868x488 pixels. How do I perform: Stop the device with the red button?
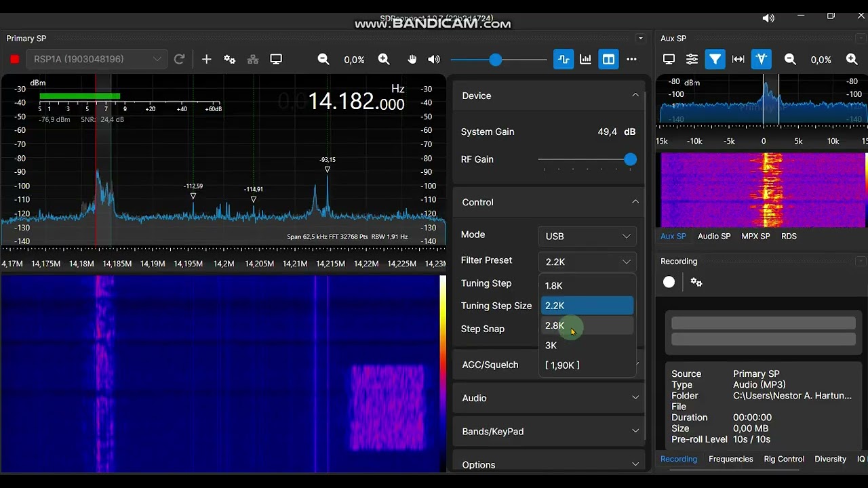(14, 60)
